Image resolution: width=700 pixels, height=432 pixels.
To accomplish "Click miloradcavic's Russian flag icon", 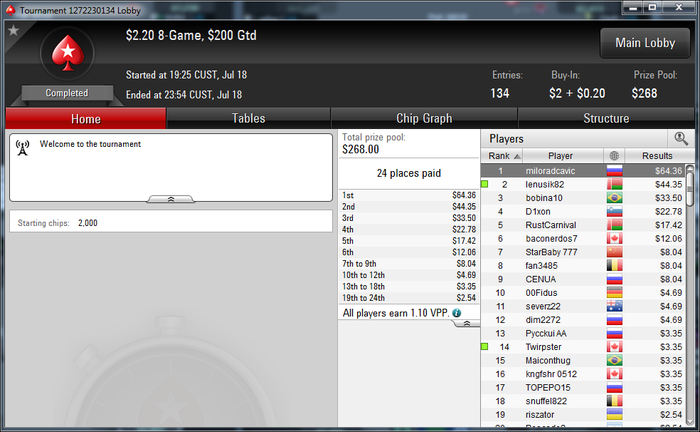I will [x=614, y=171].
